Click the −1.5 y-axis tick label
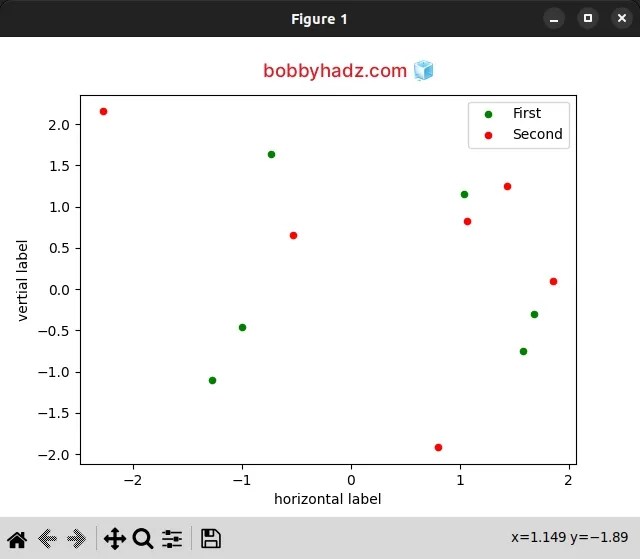Screen dimensions: 640x559 (x=54, y=413)
